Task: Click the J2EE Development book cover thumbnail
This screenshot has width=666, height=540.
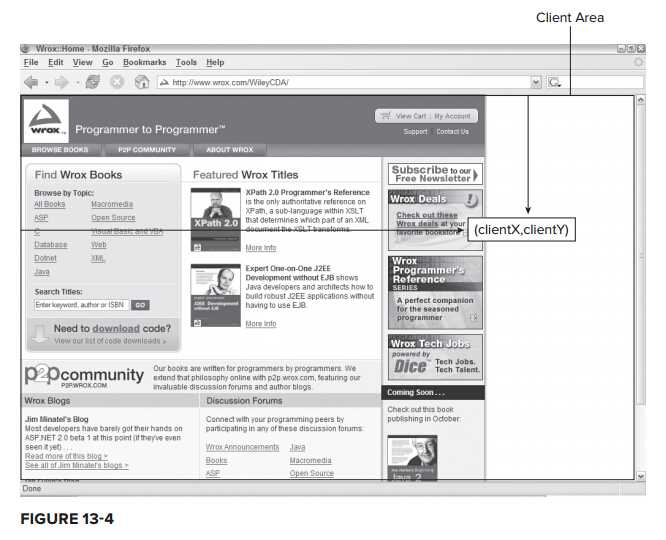Action: click(x=215, y=296)
